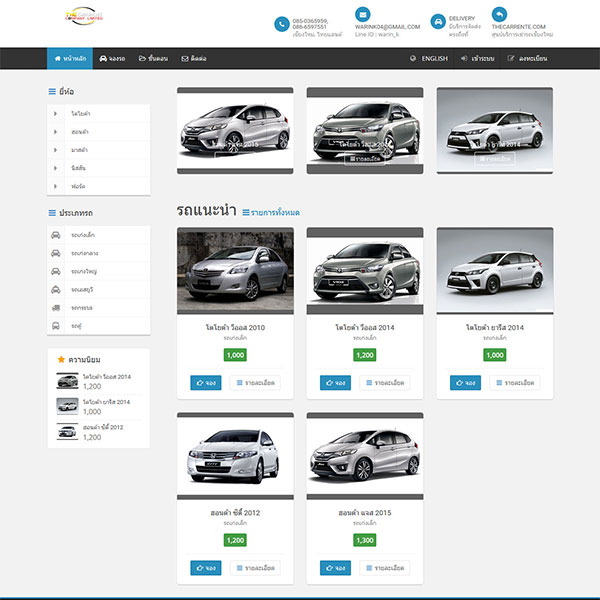Book the Honda Jazz 2015 with its blue button

(335, 568)
